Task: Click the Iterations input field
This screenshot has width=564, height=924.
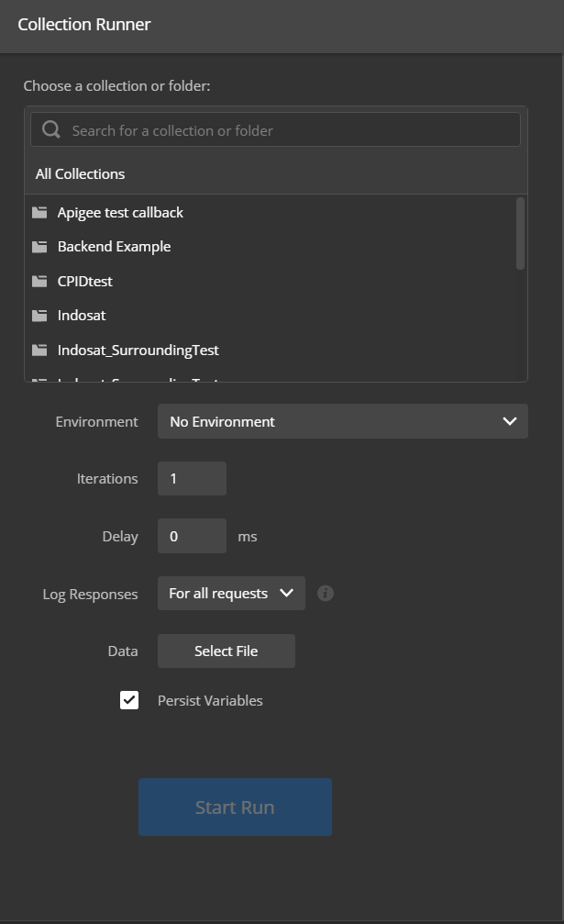Action: [x=192, y=479]
